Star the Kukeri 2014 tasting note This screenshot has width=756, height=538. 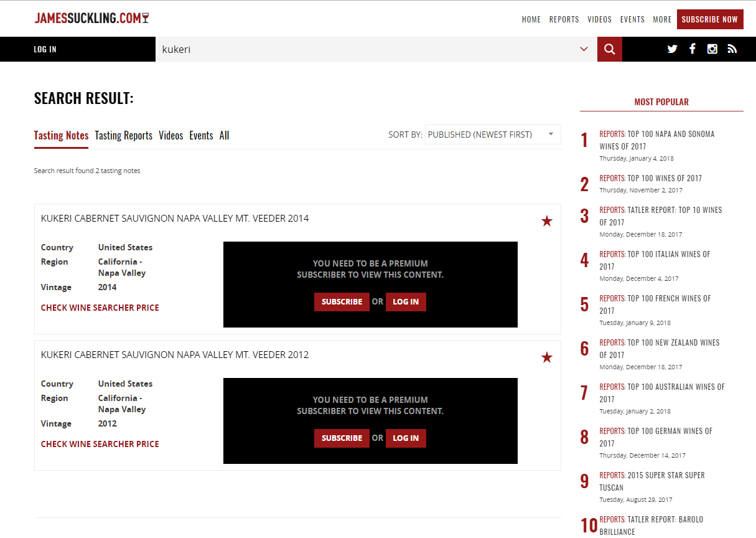546,221
